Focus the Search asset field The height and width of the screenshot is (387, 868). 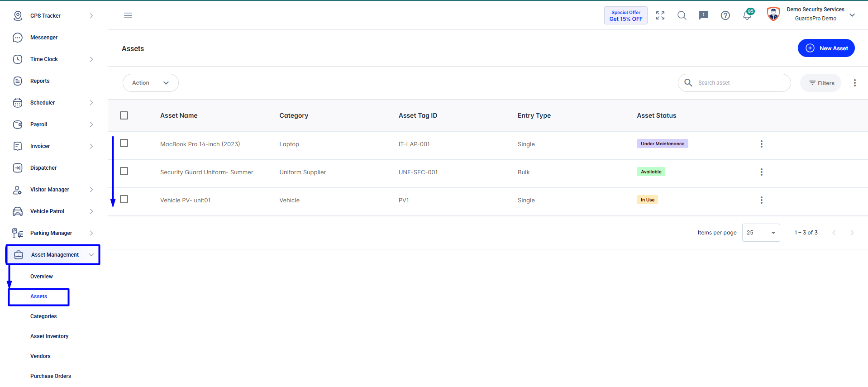734,83
